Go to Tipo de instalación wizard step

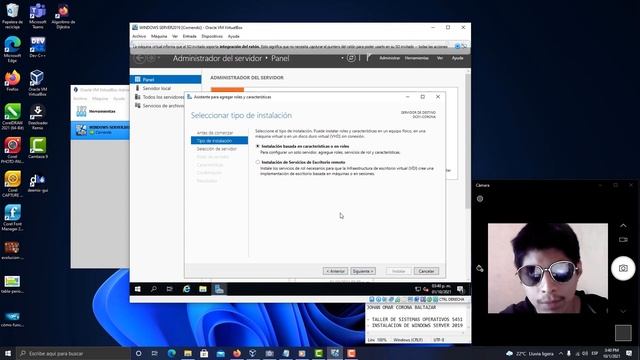tap(219, 141)
